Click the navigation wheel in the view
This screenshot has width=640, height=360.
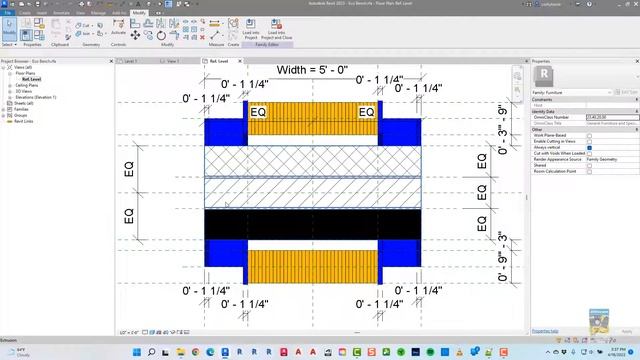[517, 76]
